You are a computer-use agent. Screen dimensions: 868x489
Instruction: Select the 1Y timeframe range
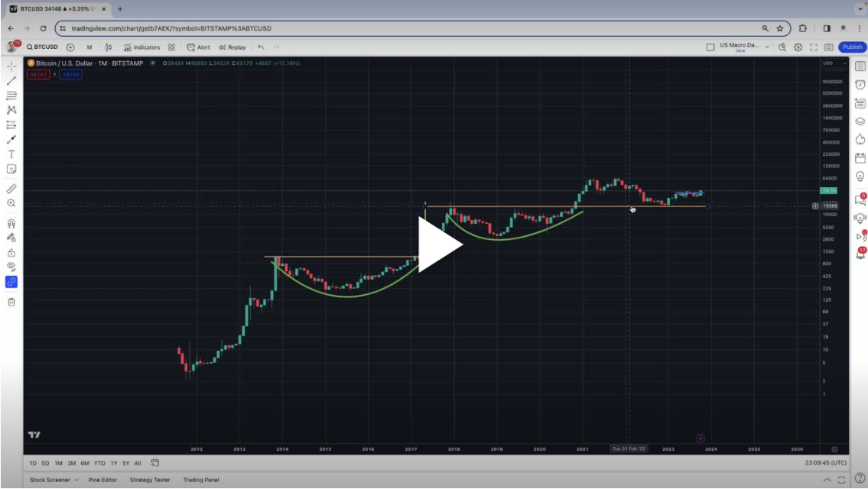[114, 463]
